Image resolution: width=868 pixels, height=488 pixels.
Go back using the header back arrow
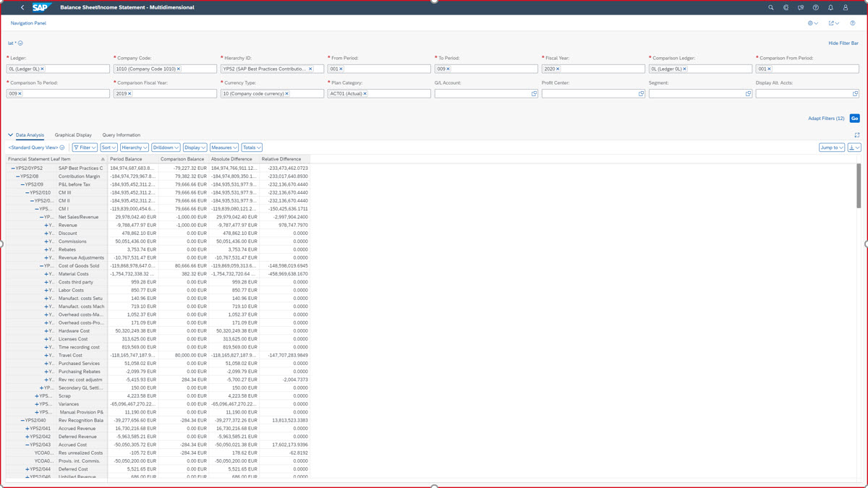pyautogui.click(x=22, y=7)
